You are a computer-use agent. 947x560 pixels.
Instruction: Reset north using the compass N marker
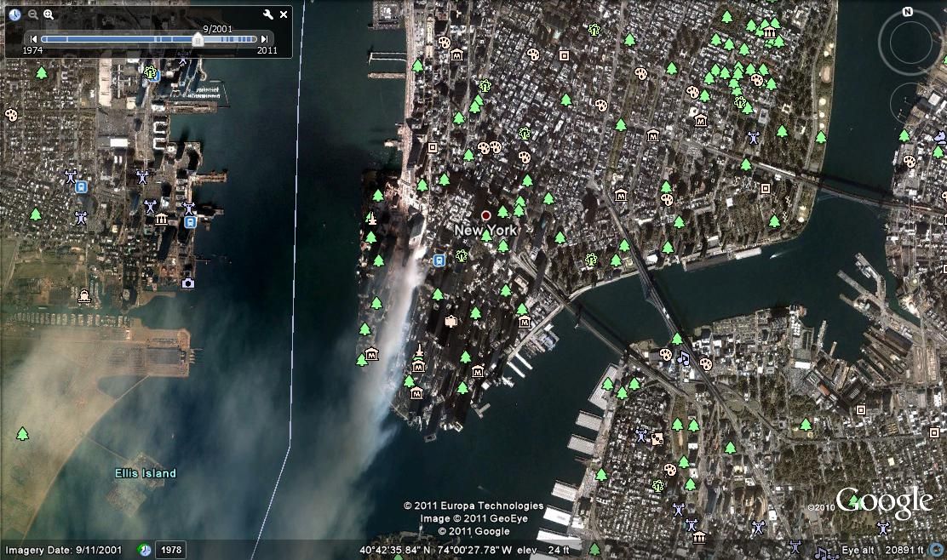point(907,11)
